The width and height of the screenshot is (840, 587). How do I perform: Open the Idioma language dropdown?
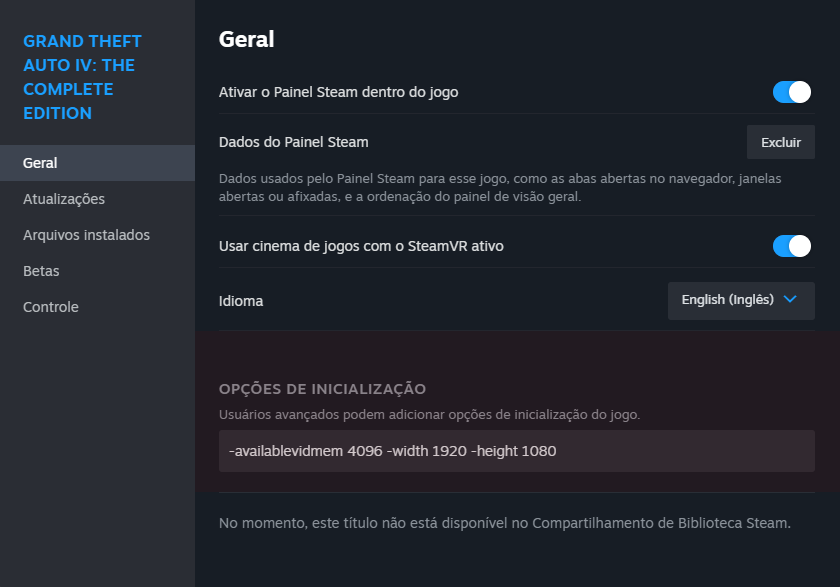point(740,300)
